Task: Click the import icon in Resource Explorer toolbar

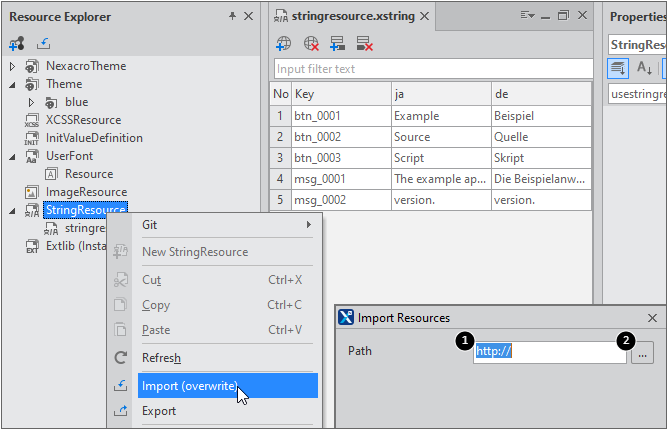Action: (x=43, y=44)
